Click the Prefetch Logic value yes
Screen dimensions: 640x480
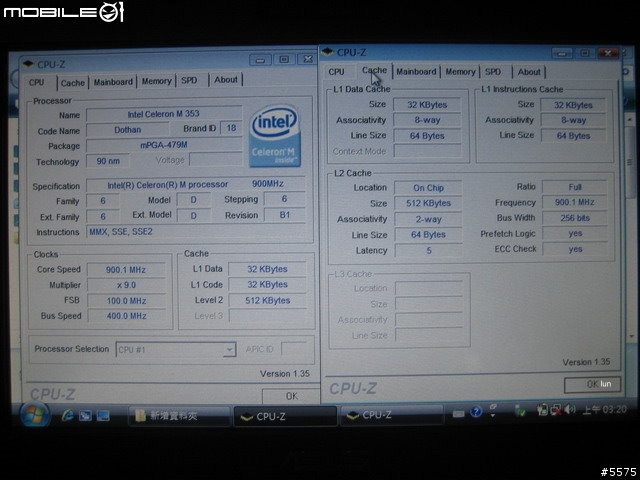pos(575,233)
